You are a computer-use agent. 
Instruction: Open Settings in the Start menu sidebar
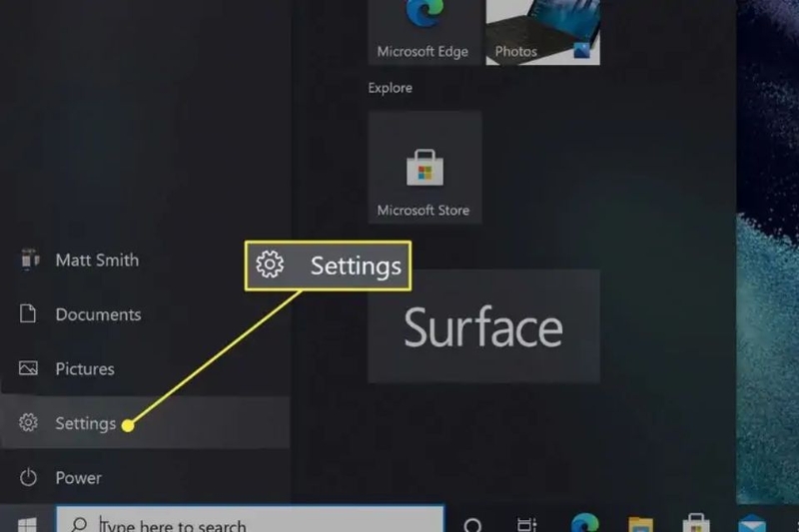coord(145,423)
